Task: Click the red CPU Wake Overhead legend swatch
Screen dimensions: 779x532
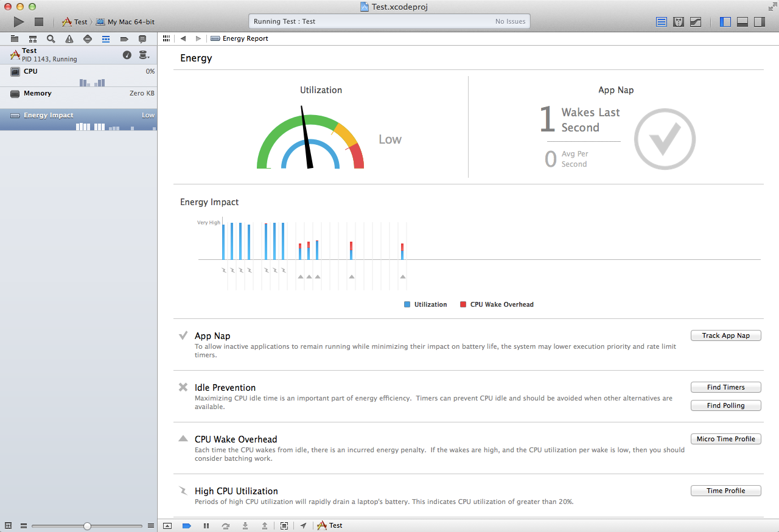Action: coord(463,304)
